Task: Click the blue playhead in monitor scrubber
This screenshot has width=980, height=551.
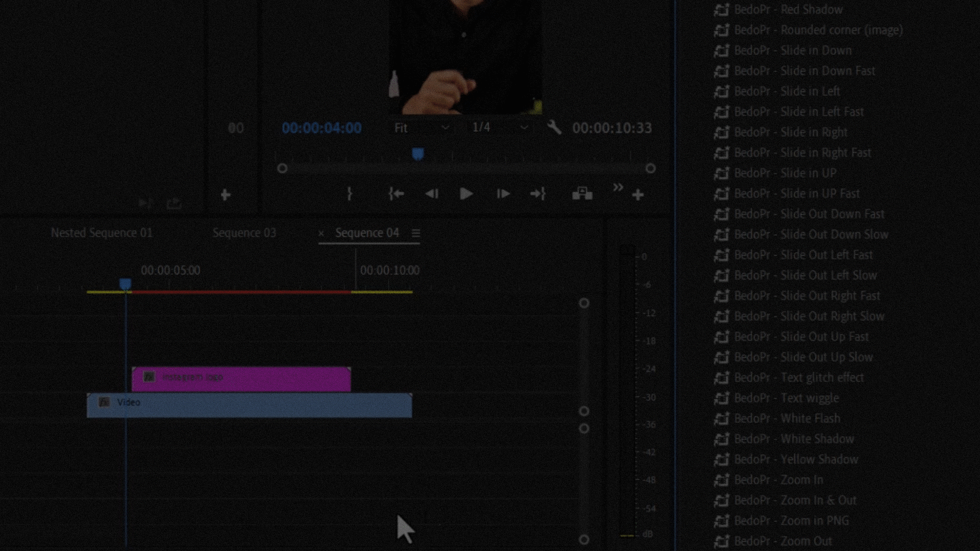Action: coord(418,154)
